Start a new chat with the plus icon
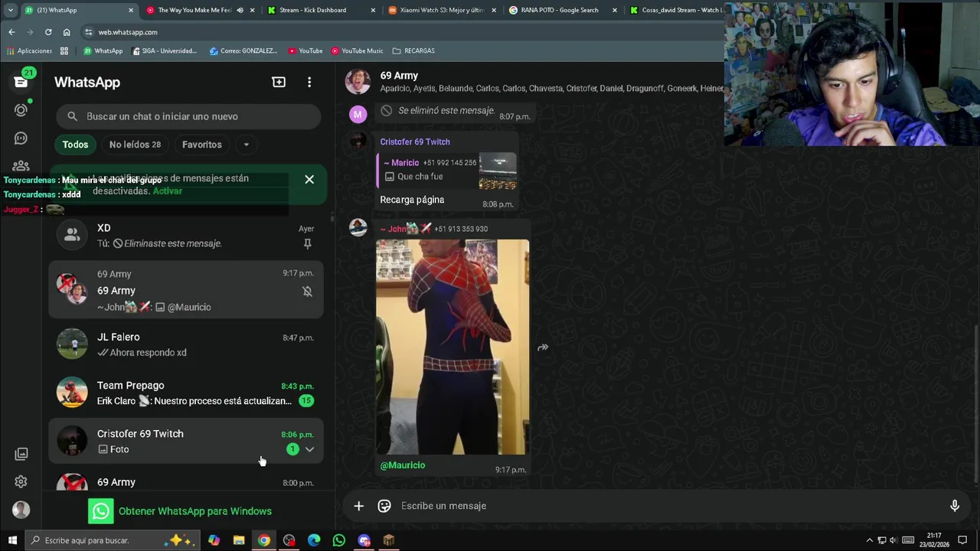 [x=279, y=82]
